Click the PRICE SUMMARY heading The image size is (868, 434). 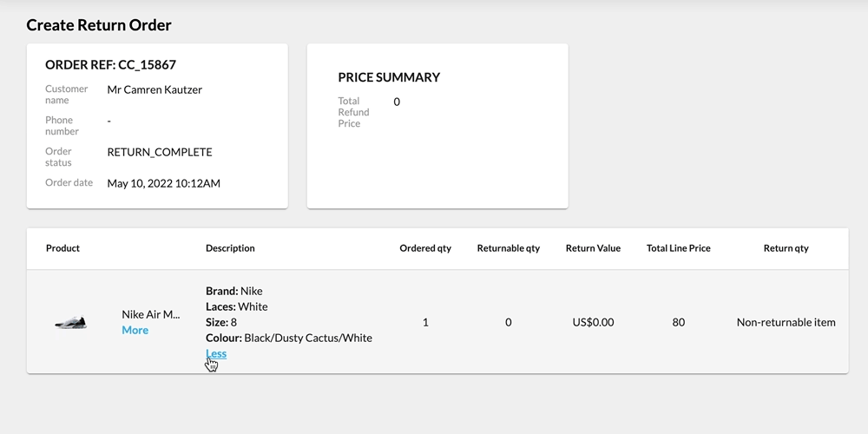(389, 77)
